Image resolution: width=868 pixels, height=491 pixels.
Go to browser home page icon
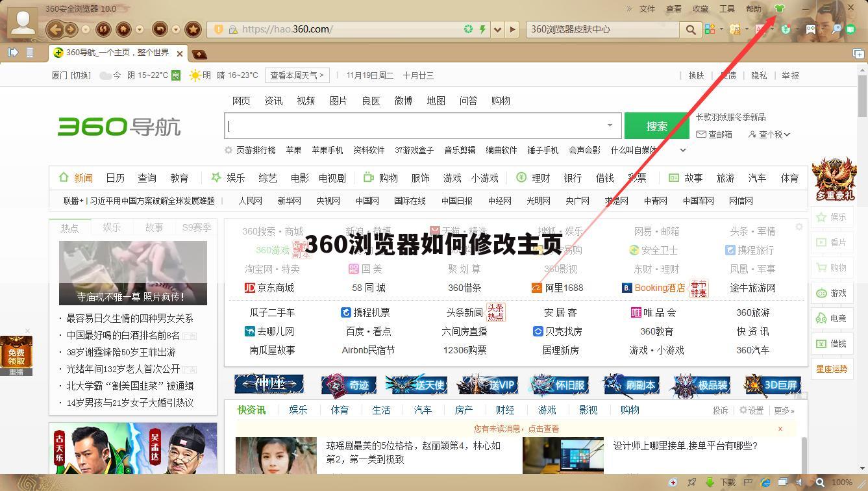123,29
